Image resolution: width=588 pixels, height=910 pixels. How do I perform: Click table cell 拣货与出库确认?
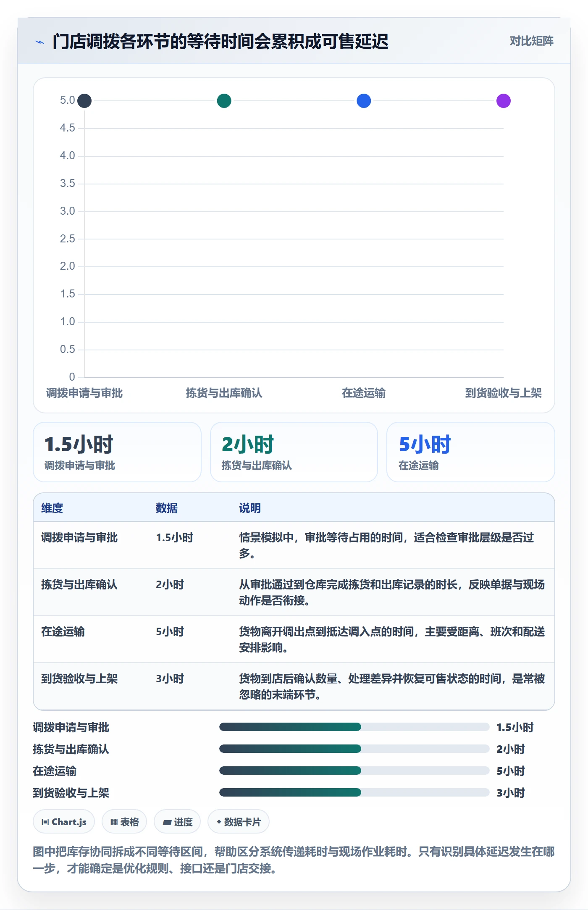79,584
